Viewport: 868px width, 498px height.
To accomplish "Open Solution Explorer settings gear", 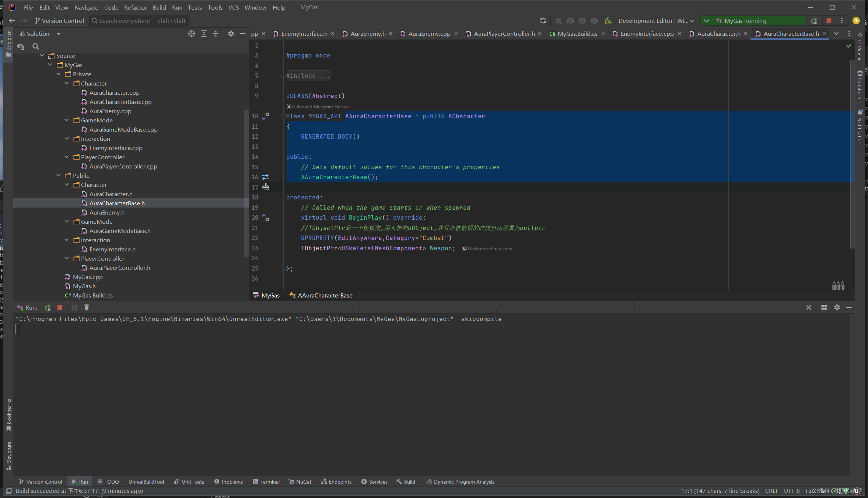I will point(231,34).
